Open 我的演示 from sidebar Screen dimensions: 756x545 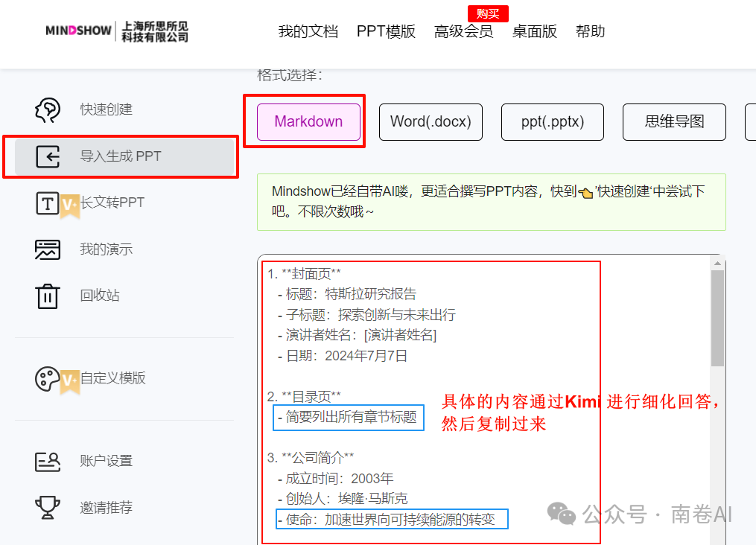tap(106, 249)
